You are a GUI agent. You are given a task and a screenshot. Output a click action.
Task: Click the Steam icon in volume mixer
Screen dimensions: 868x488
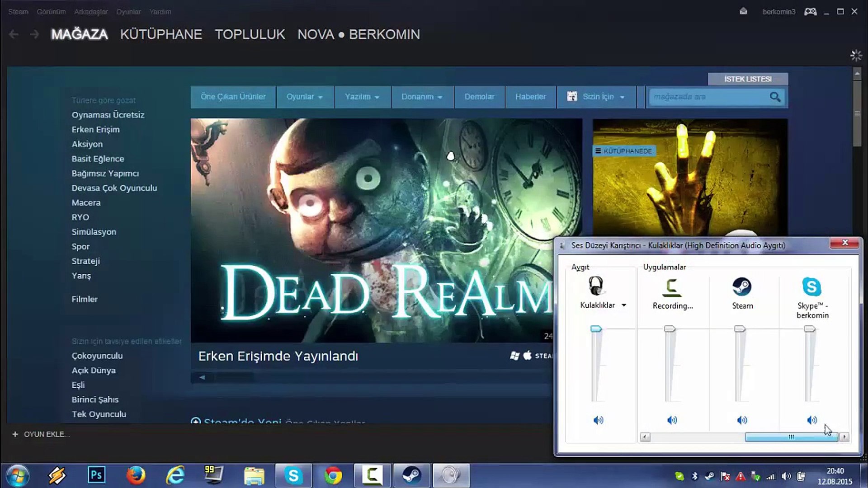(x=742, y=286)
